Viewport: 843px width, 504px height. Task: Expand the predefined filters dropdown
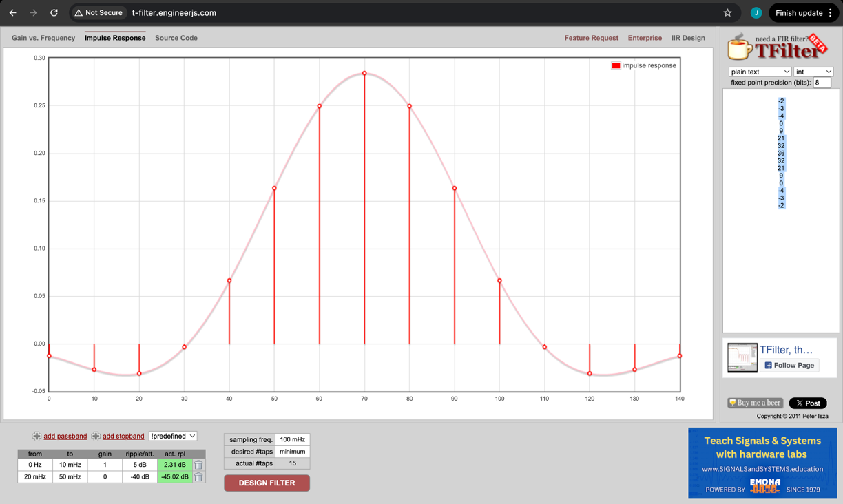[173, 436]
